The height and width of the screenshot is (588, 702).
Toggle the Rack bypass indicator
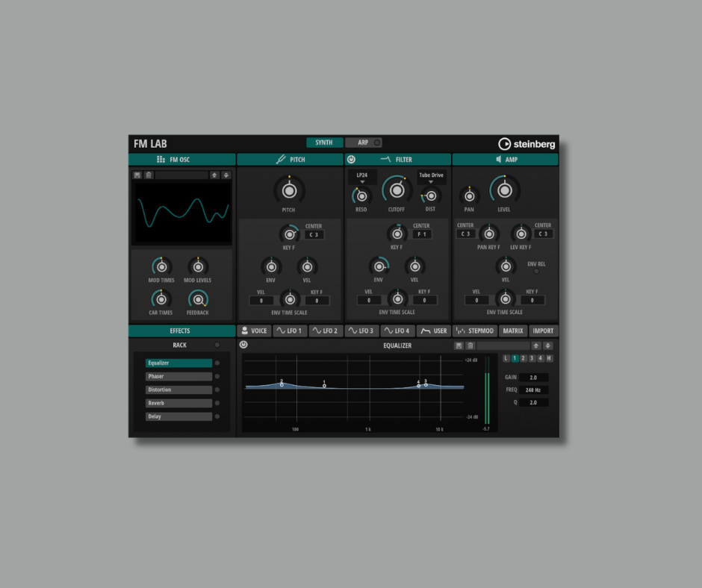click(x=217, y=345)
